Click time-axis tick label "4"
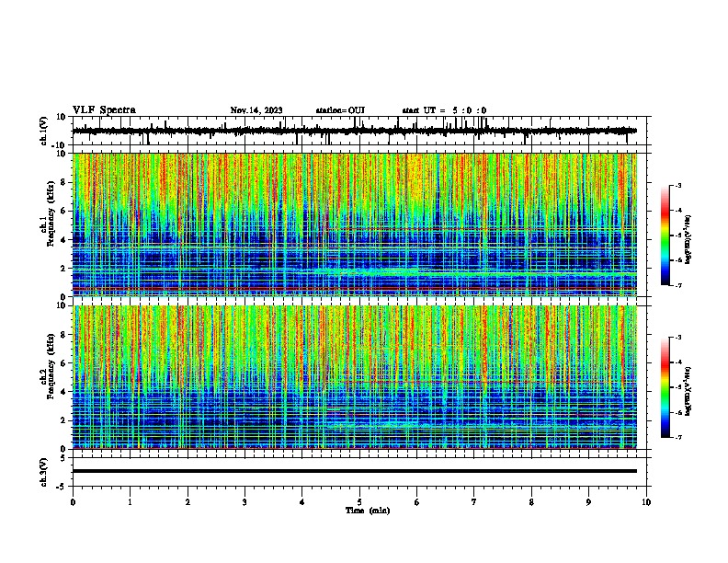The width and height of the screenshot is (728, 563). pos(302,502)
